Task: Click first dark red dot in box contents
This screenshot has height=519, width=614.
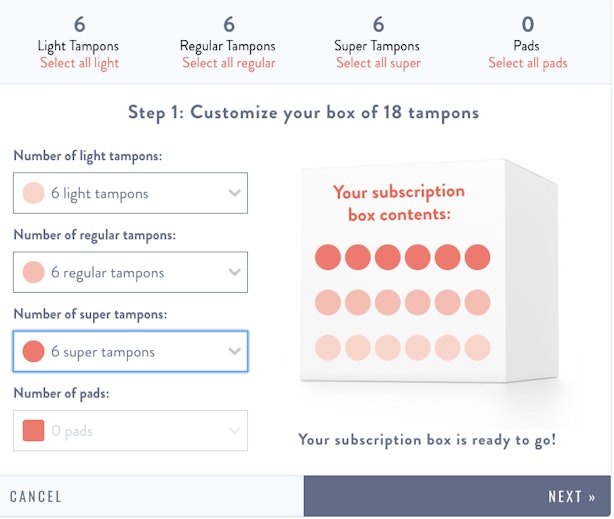Action: pos(328,257)
